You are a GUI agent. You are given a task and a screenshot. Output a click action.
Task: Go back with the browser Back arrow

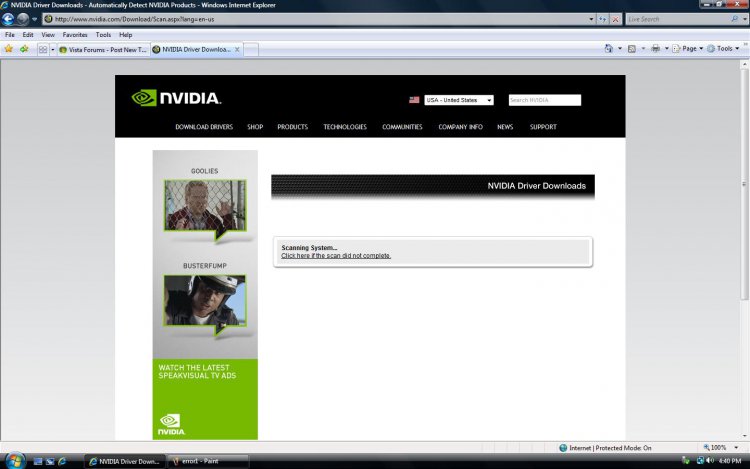coord(8,19)
